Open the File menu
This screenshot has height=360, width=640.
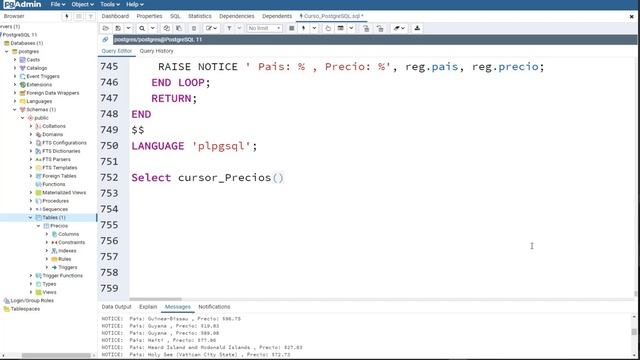tap(58, 4)
